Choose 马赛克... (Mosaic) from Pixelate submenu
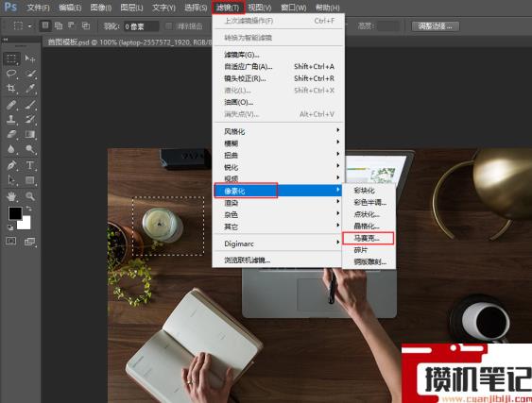Viewport: 532px width, 403px height. 369,238
